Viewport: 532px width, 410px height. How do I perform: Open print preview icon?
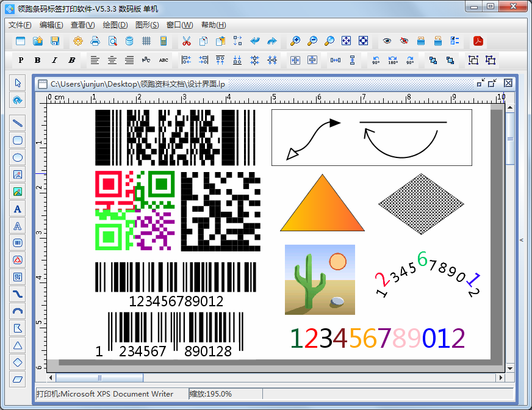pyautogui.click(x=113, y=41)
